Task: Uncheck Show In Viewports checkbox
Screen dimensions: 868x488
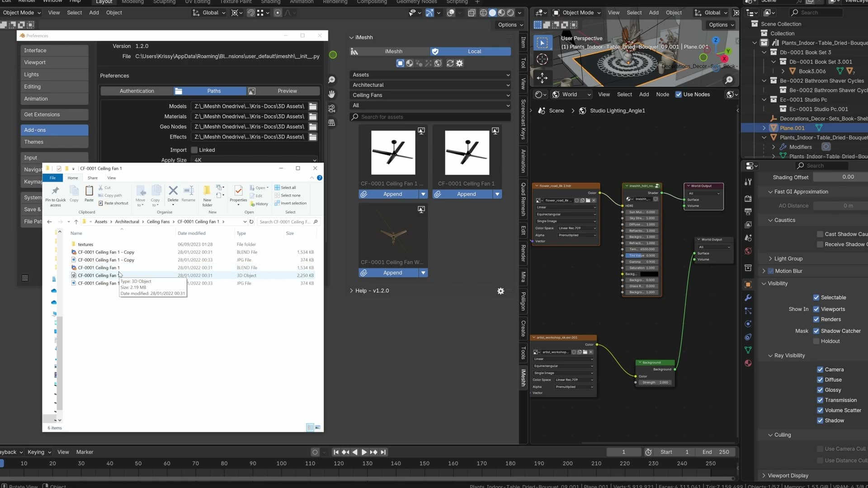Action: (x=816, y=310)
